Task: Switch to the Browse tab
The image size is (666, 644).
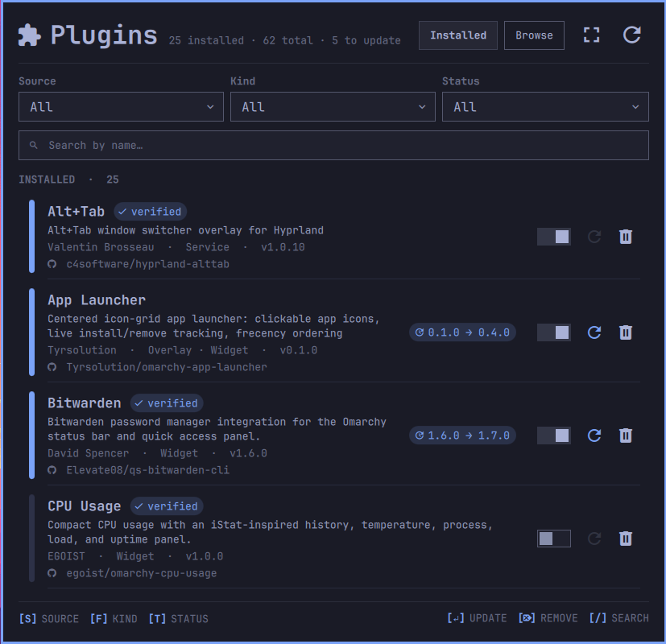Action: (x=534, y=35)
